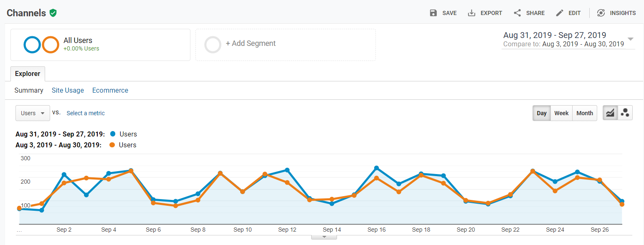Select the Day granularity toggle
This screenshot has width=644, height=245.
pyautogui.click(x=542, y=113)
